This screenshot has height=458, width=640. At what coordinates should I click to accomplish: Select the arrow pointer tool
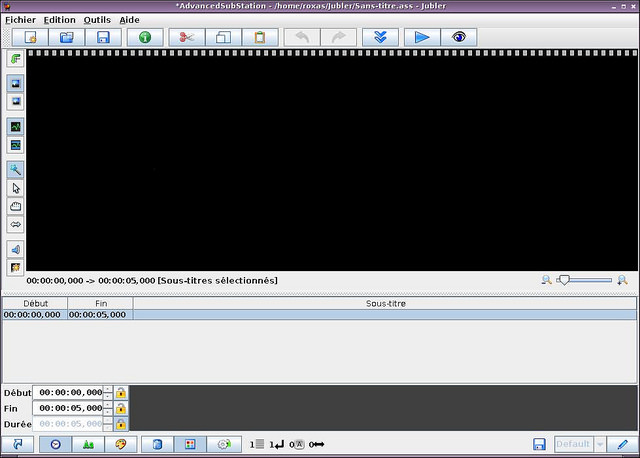(x=16, y=188)
